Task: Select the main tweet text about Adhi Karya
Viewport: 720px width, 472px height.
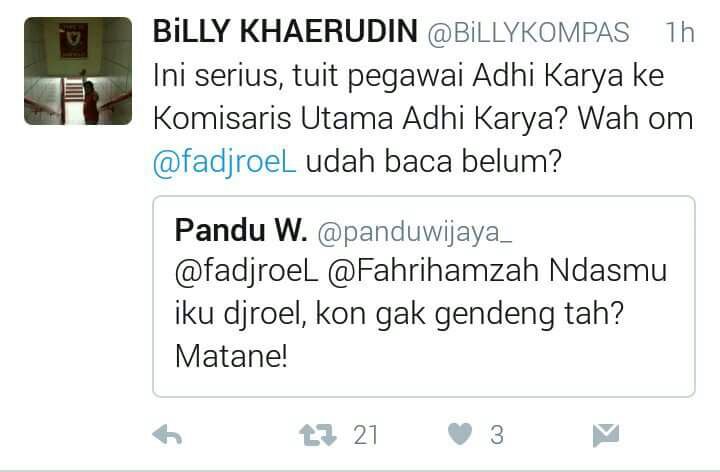Action: tap(423, 118)
